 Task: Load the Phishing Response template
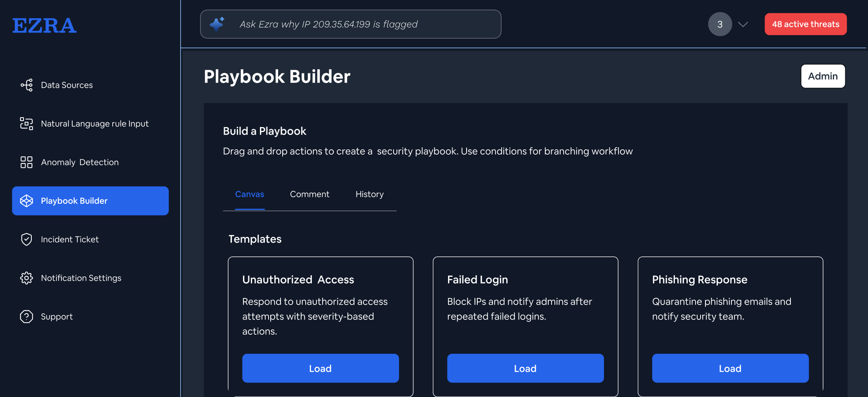(730, 368)
